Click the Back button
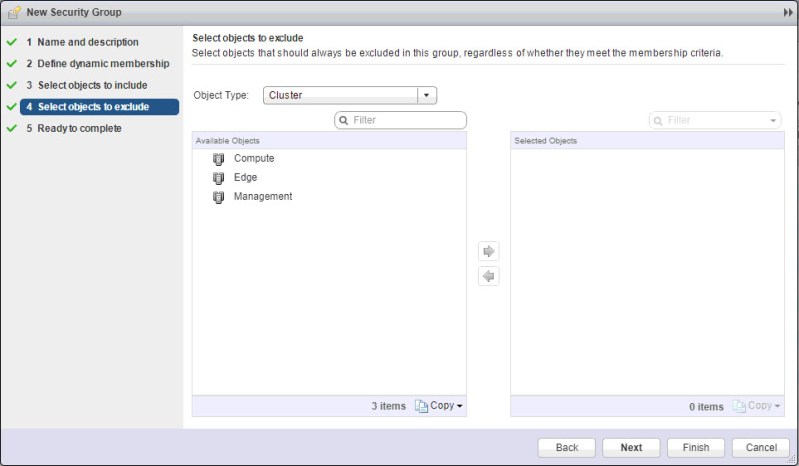 pos(567,447)
